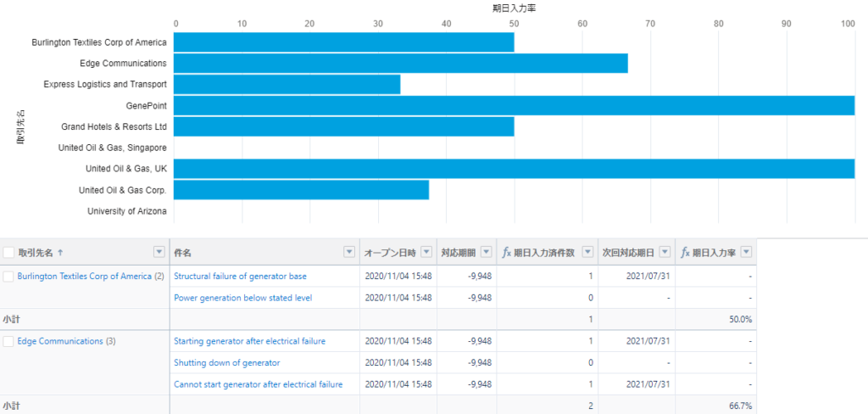The height and width of the screenshot is (414, 868).
Task: Click the United Oil & Gas Corp. chart bar
Action: tap(301, 189)
